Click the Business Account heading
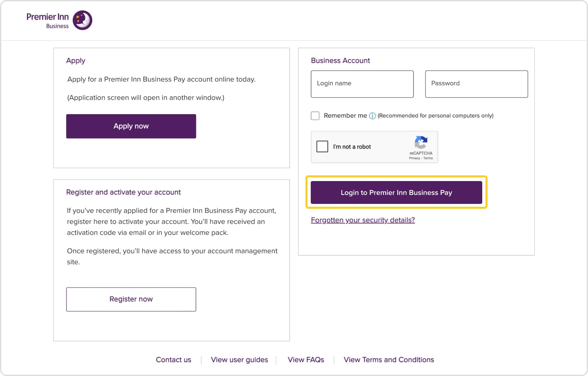The image size is (588, 376). pyautogui.click(x=341, y=61)
